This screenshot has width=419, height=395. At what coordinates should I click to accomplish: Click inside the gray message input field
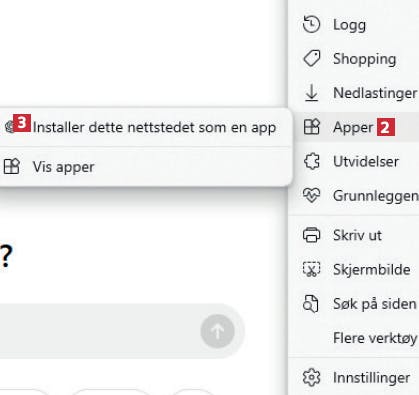tap(100, 331)
